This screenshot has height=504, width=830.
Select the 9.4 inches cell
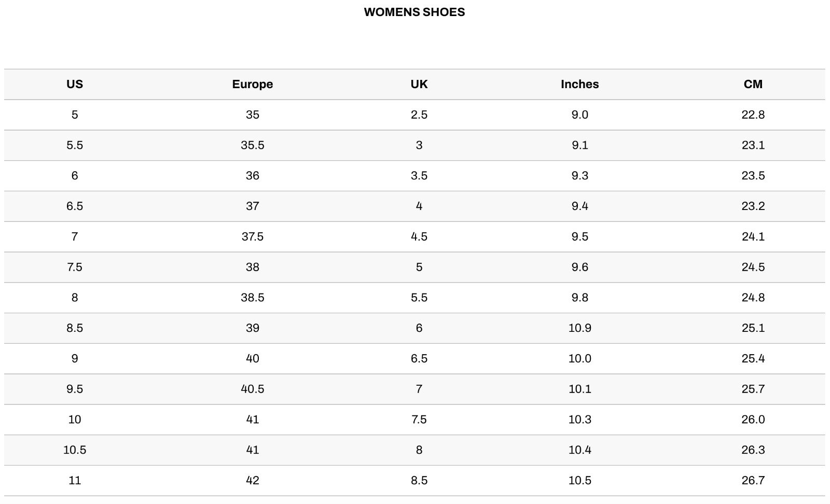pos(579,206)
